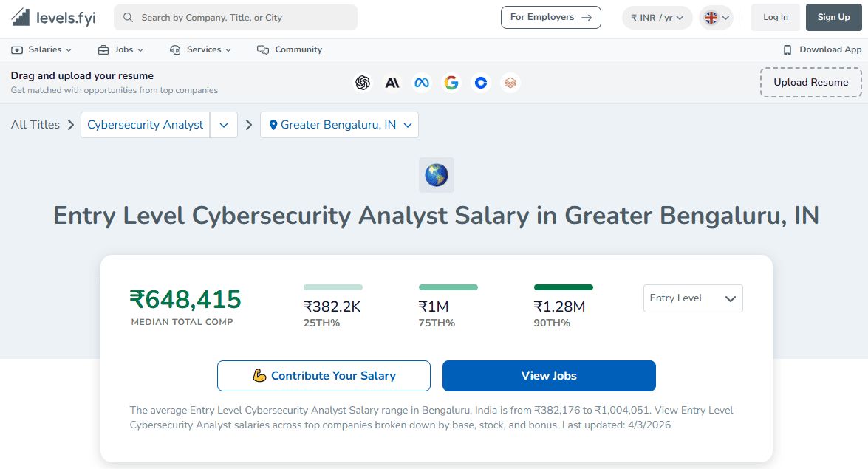The height and width of the screenshot is (469, 868).
Task: Click the View Jobs button
Action: pyautogui.click(x=548, y=376)
